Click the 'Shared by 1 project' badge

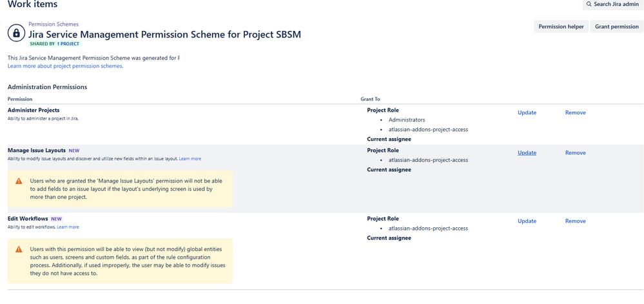click(53, 44)
